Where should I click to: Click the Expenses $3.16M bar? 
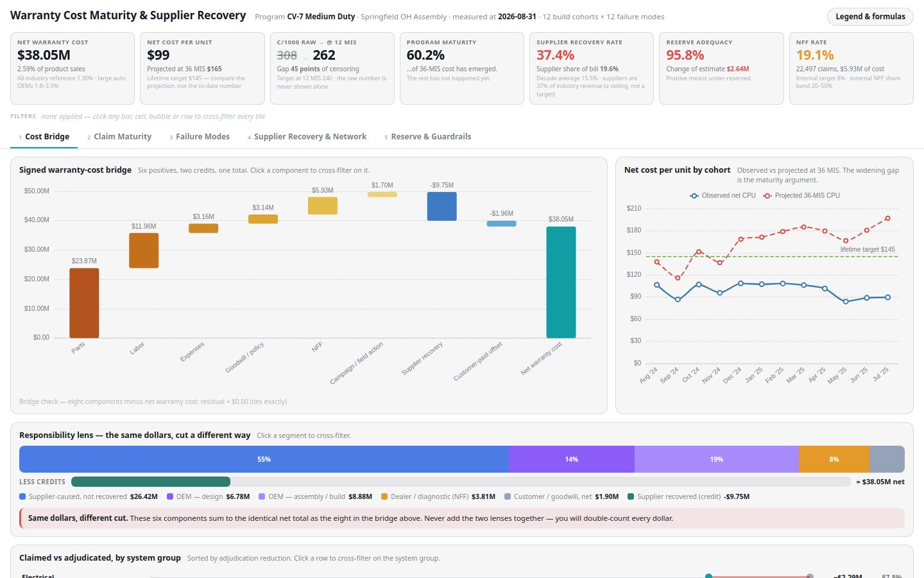(x=203, y=228)
